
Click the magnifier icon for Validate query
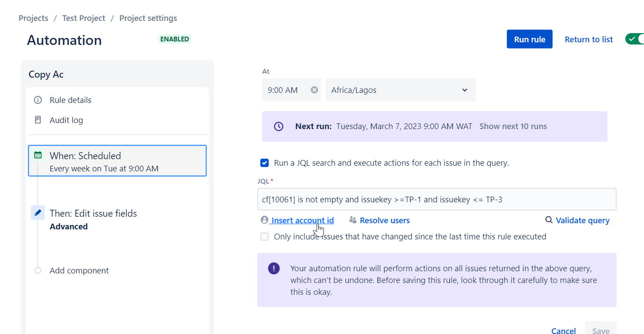[x=549, y=220]
